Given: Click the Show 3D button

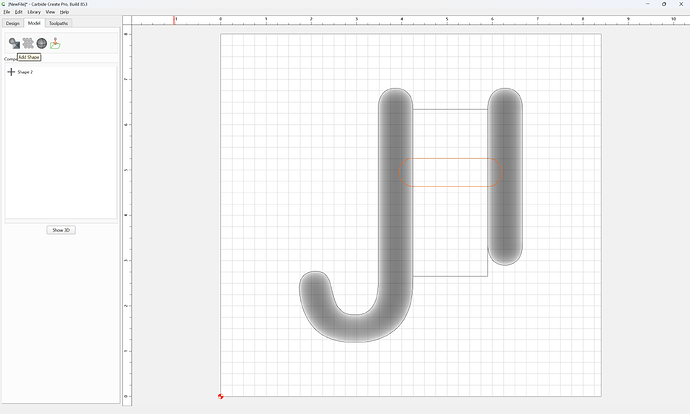Looking at the screenshot, I should pos(61,230).
